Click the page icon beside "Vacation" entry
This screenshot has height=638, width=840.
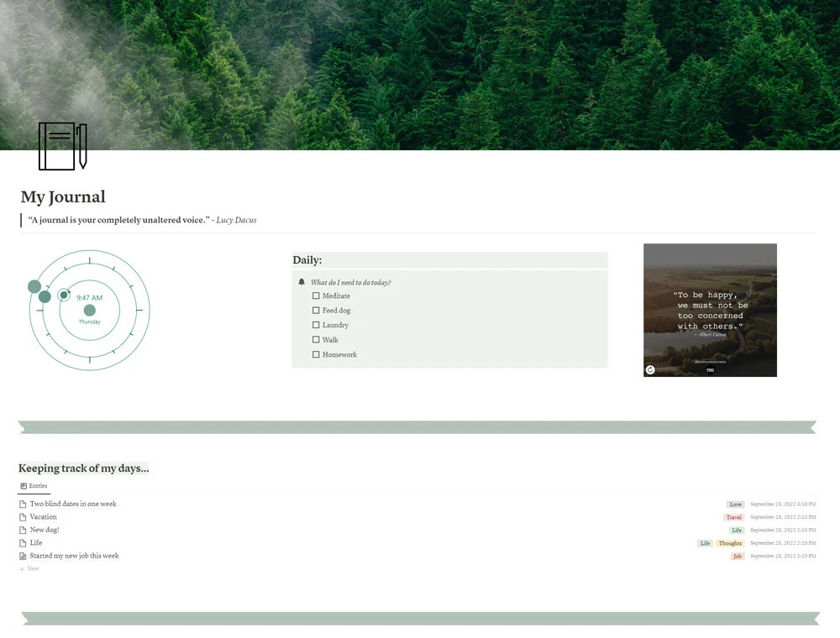(23, 517)
